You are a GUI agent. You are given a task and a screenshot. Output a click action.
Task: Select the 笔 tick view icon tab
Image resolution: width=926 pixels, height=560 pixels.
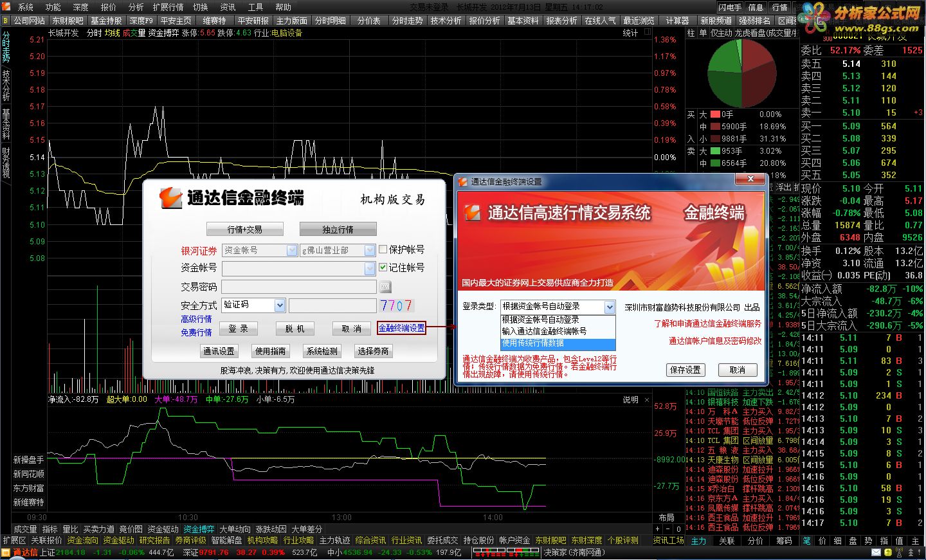click(x=806, y=541)
